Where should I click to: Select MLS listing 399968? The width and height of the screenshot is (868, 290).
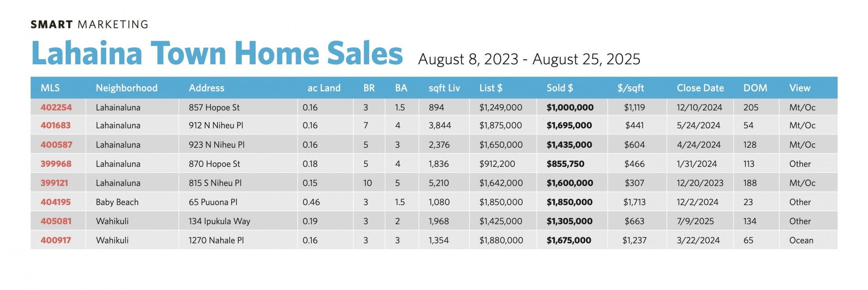[56, 164]
